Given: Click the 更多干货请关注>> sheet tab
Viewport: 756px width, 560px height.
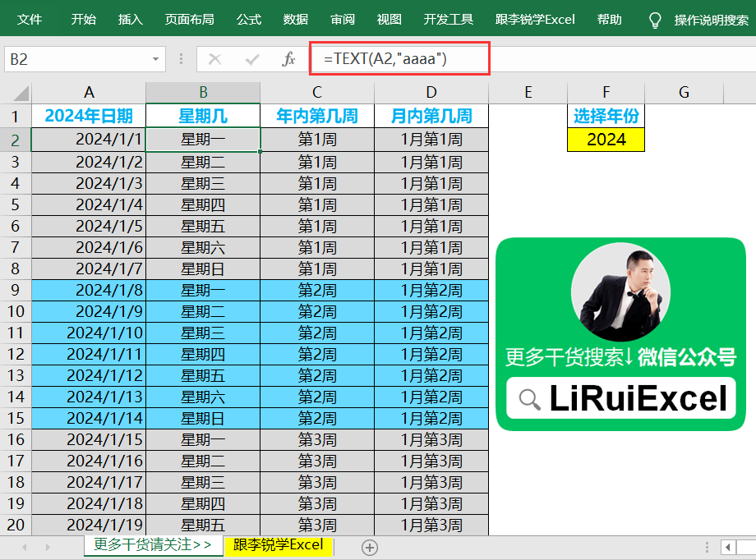Looking at the screenshot, I should coord(152,544).
